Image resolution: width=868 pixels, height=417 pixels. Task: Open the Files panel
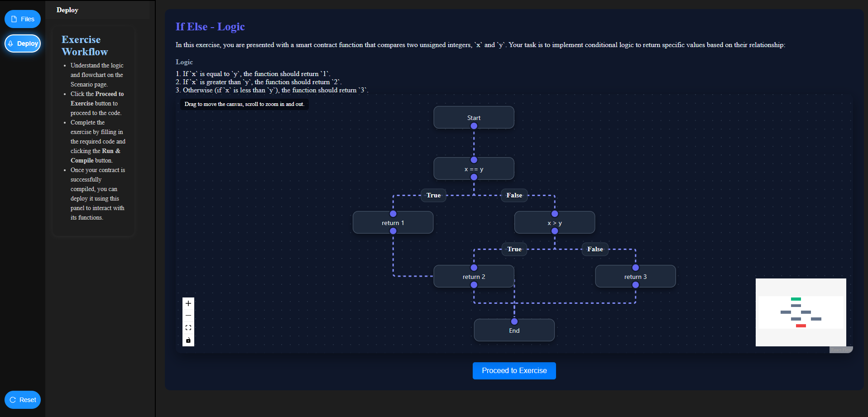pyautogui.click(x=22, y=19)
